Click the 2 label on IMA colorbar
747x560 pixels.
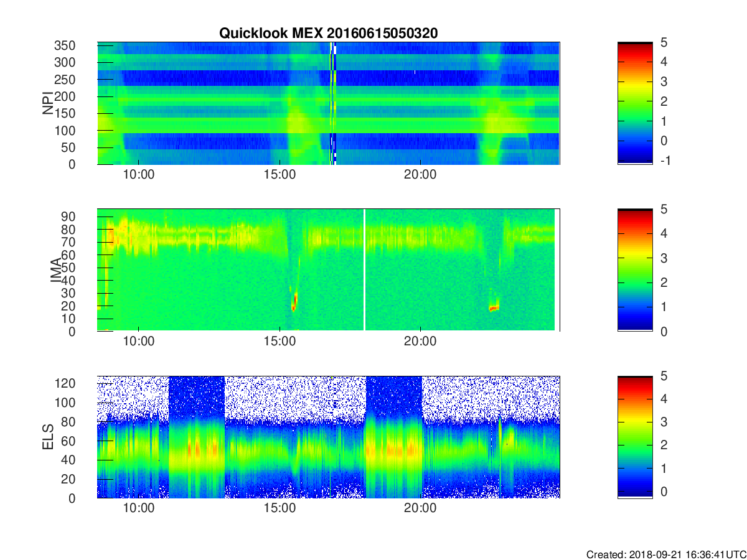point(664,282)
